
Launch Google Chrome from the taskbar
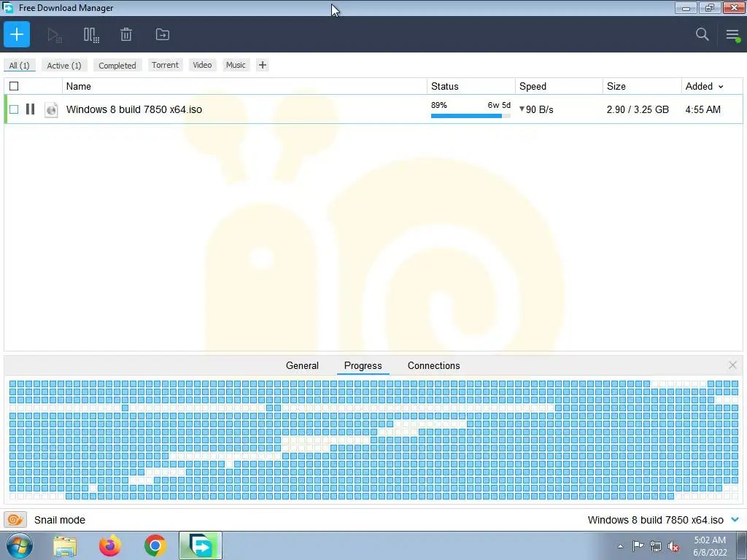pyautogui.click(x=155, y=546)
